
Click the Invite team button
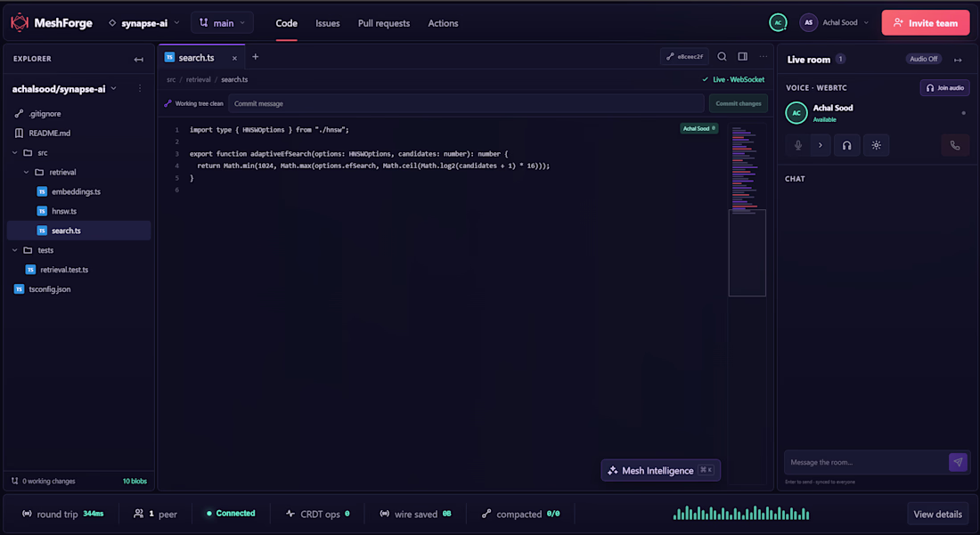(x=926, y=23)
